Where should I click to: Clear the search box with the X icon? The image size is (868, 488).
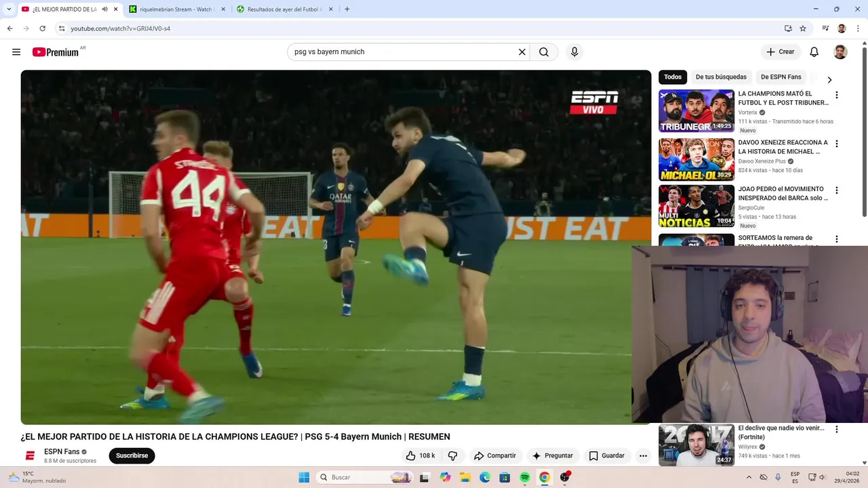click(522, 52)
